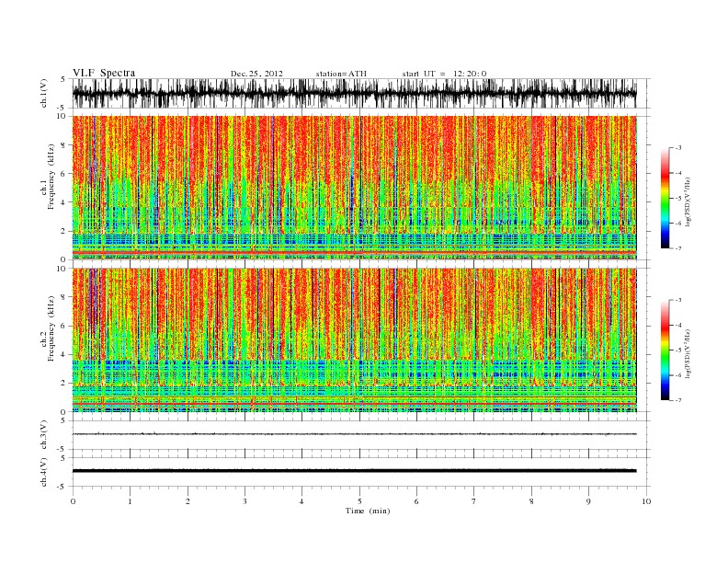Click the "ch.2 Frequency (kHz)" axis label
728x563 pixels.
[48, 329]
